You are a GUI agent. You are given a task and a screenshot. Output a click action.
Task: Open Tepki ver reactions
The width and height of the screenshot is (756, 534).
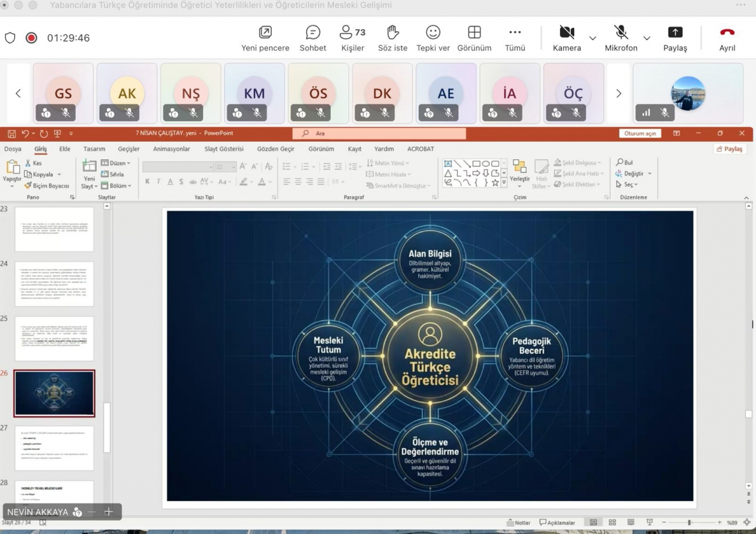(x=433, y=38)
